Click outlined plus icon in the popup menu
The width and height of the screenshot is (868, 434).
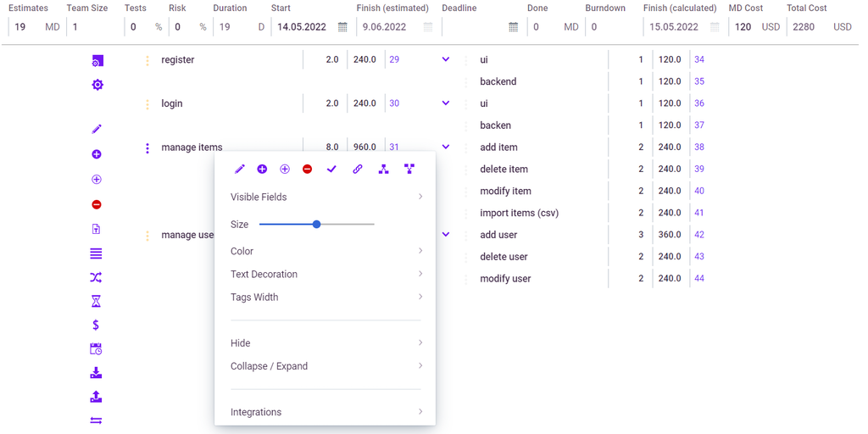pos(285,169)
